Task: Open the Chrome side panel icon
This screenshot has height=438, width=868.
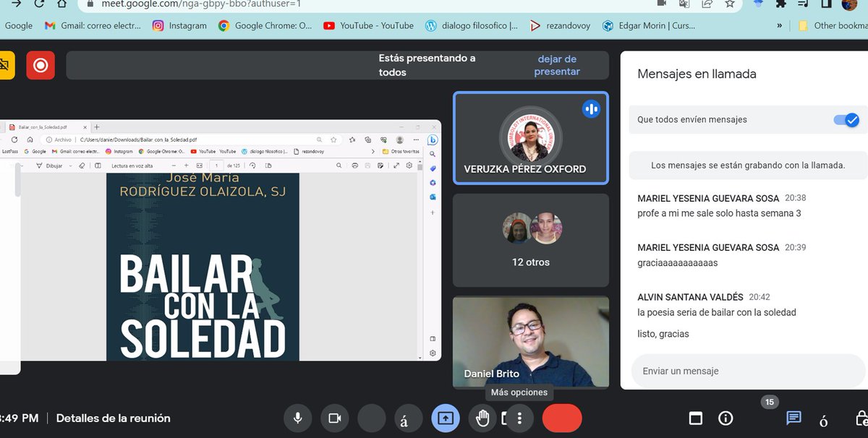Action: click(826, 4)
